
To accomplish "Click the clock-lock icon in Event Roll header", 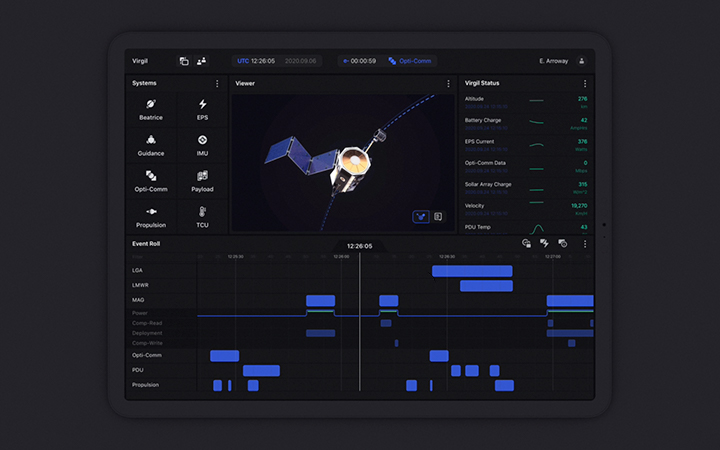I will 526,243.
